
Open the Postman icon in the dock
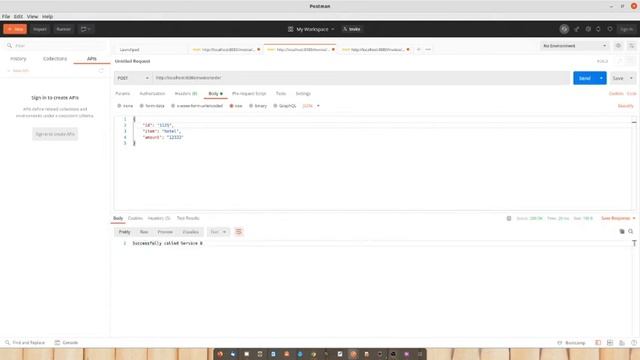coord(353,354)
